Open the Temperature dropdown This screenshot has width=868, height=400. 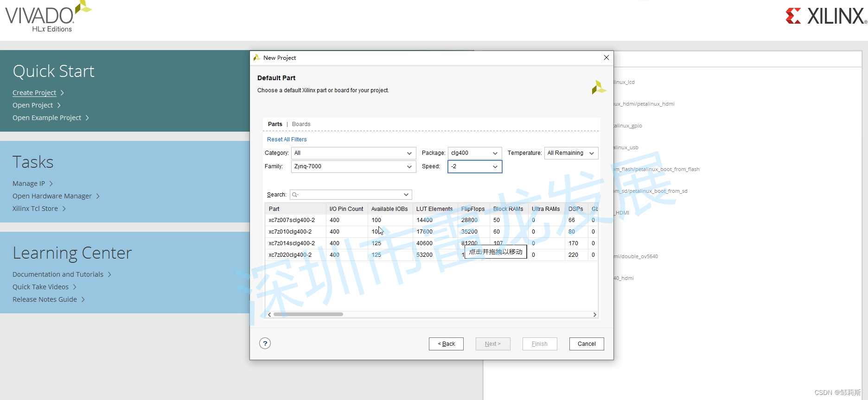pos(571,153)
